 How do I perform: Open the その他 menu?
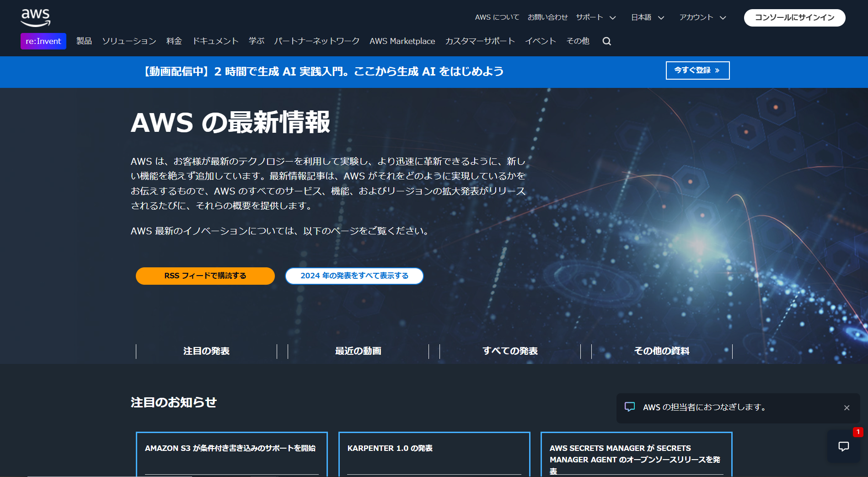click(578, 41)
